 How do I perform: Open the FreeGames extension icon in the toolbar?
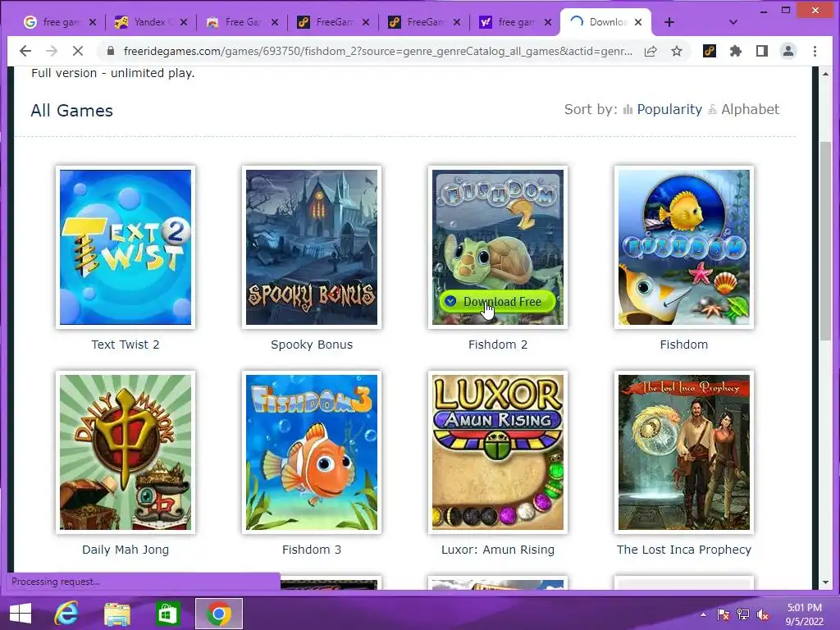[710, 51]
